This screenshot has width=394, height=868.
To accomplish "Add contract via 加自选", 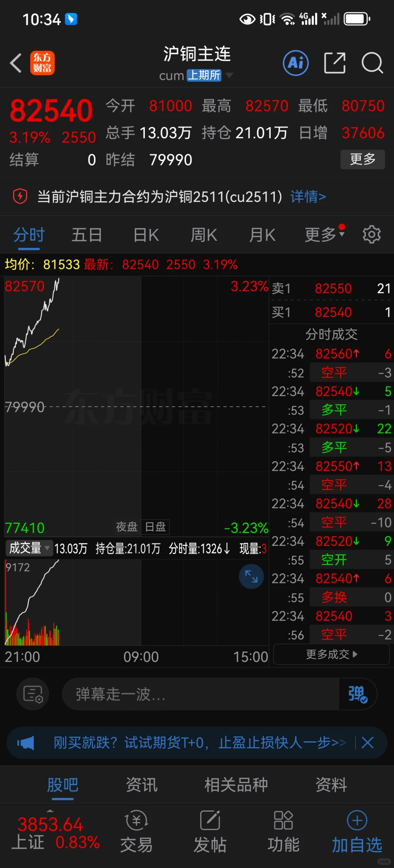I will pos(357,832).
